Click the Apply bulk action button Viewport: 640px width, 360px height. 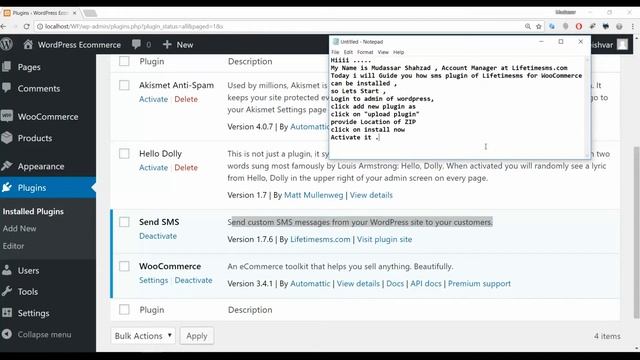coord(197,336)
